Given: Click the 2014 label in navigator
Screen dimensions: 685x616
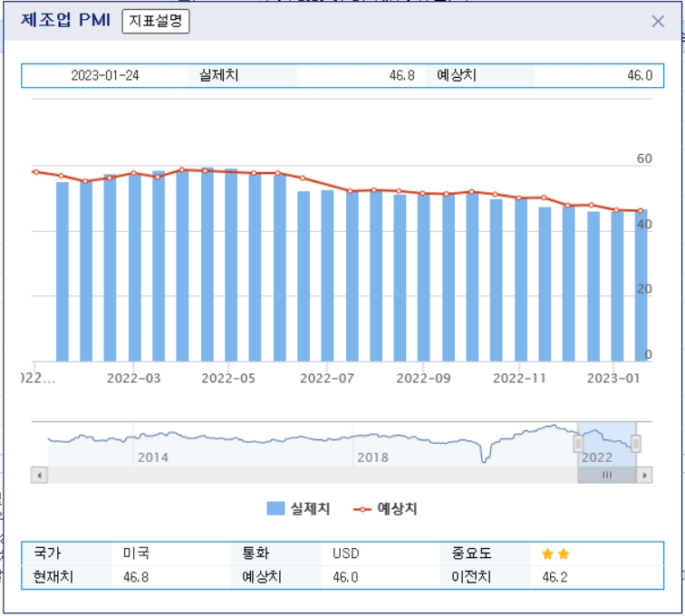Looking at the screenshot, I should (x=153, y=457).
